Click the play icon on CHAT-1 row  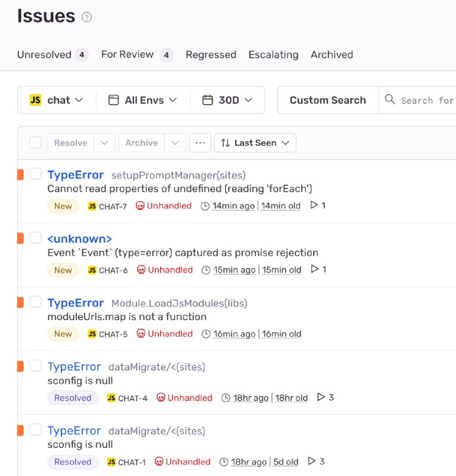click(x=312, y=461)
